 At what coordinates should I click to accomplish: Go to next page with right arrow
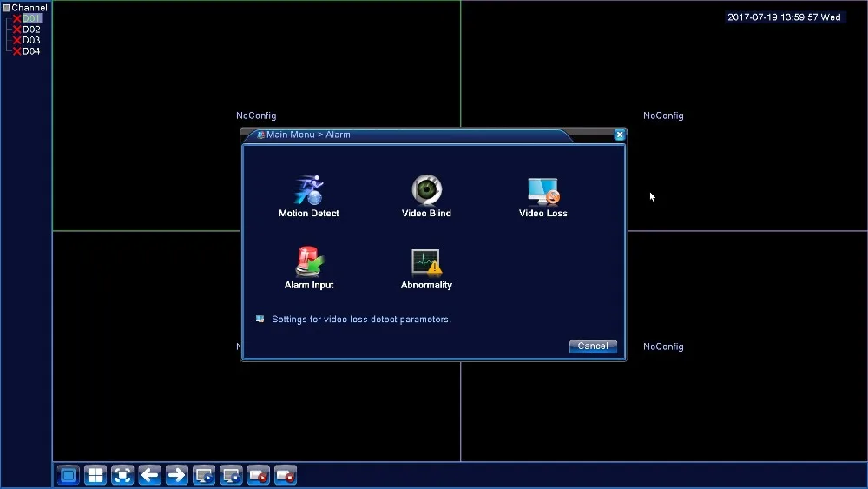[x=177, y=475]
